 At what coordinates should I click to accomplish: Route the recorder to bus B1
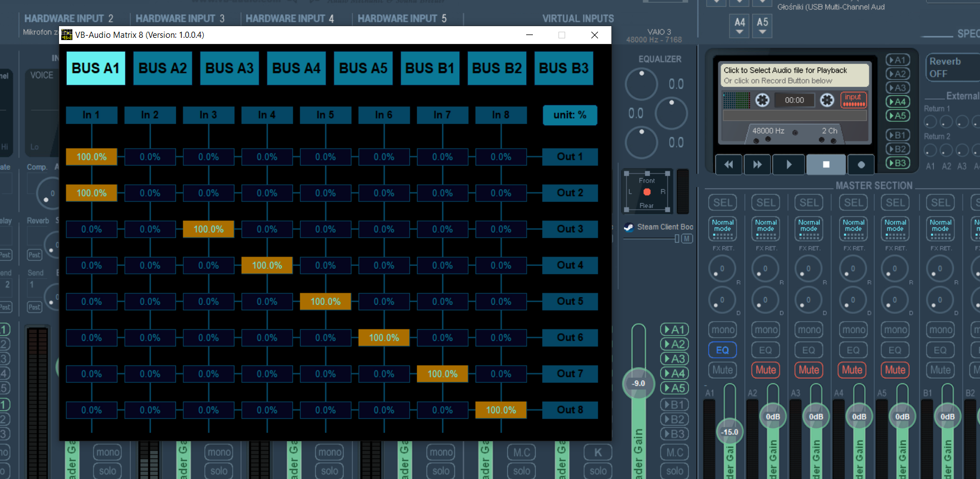coord(898,135)
